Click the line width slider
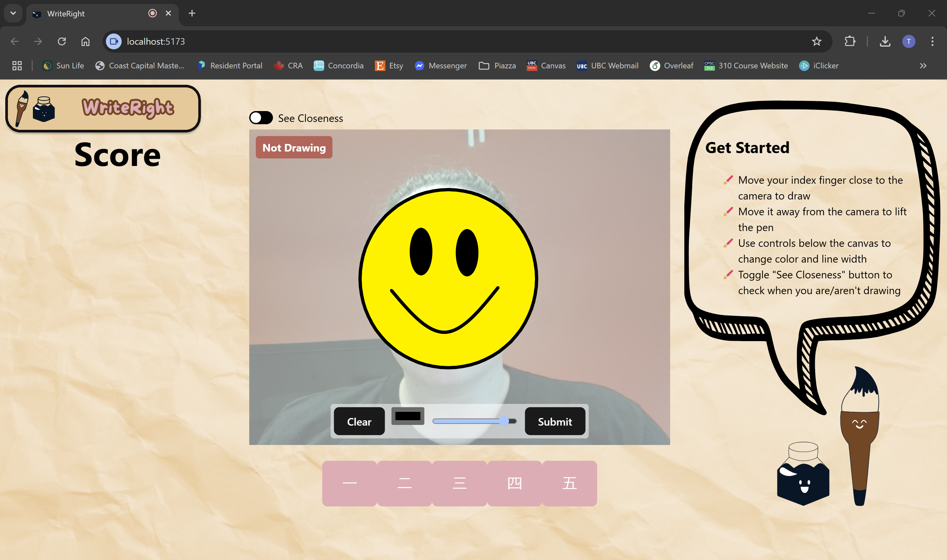 [x=474, y=421]
